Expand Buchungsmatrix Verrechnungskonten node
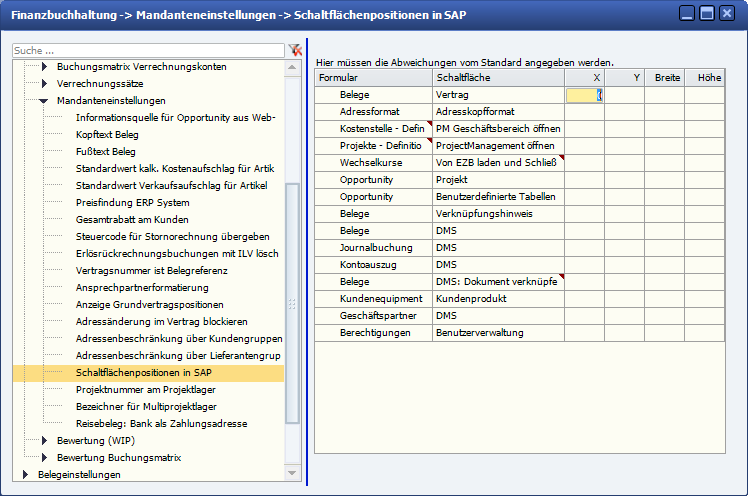748x496 pixels. coord(44,67)
